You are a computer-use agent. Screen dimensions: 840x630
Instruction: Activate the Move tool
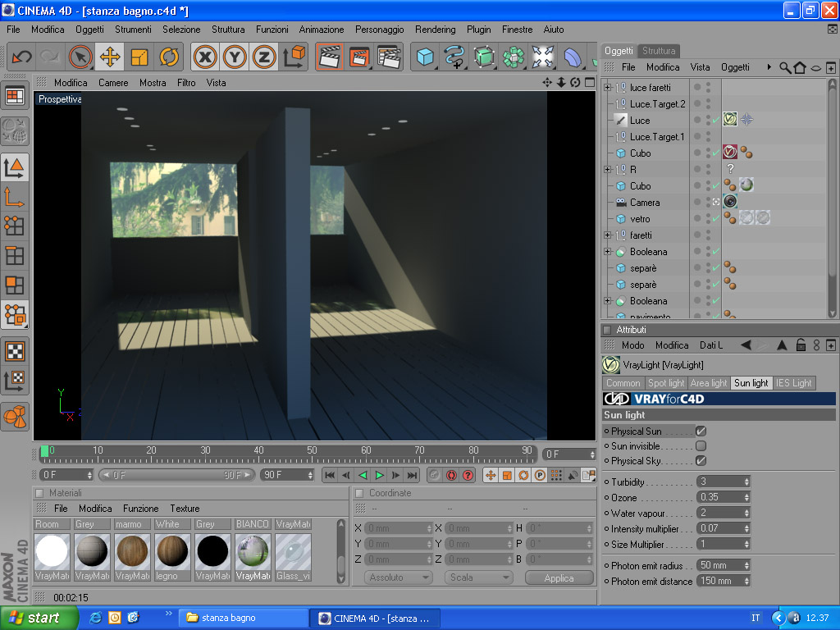pyautogui.click(x=110, y=57)
